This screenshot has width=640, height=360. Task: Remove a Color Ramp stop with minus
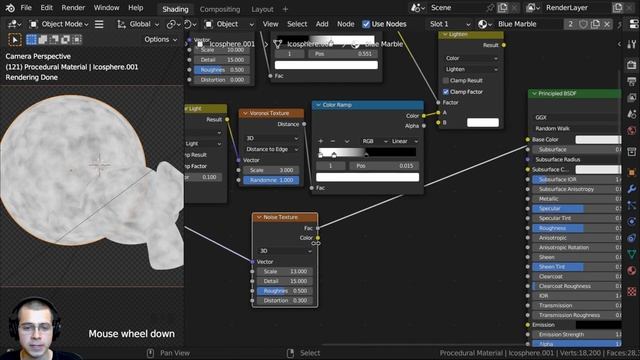[x=333, y=141]
